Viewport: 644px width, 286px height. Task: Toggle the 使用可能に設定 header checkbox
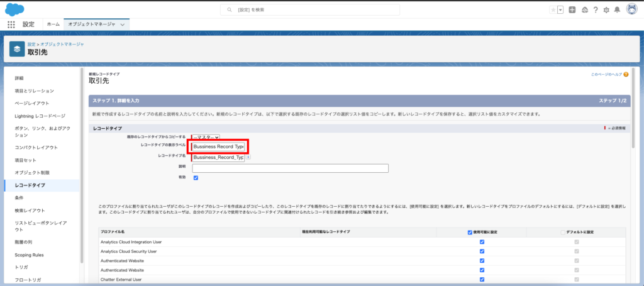click(x=470, y=232)
